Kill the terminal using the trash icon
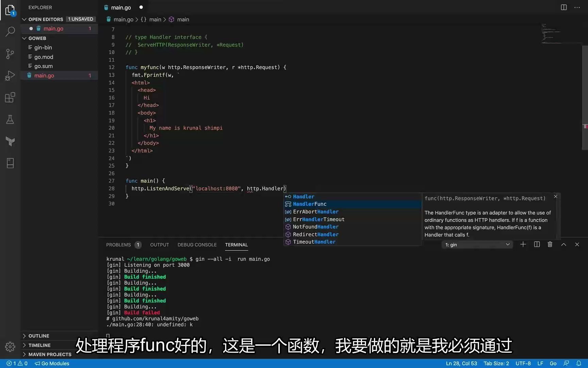The image size is (588, 368). pyautogui.click(x=550, y=244)
